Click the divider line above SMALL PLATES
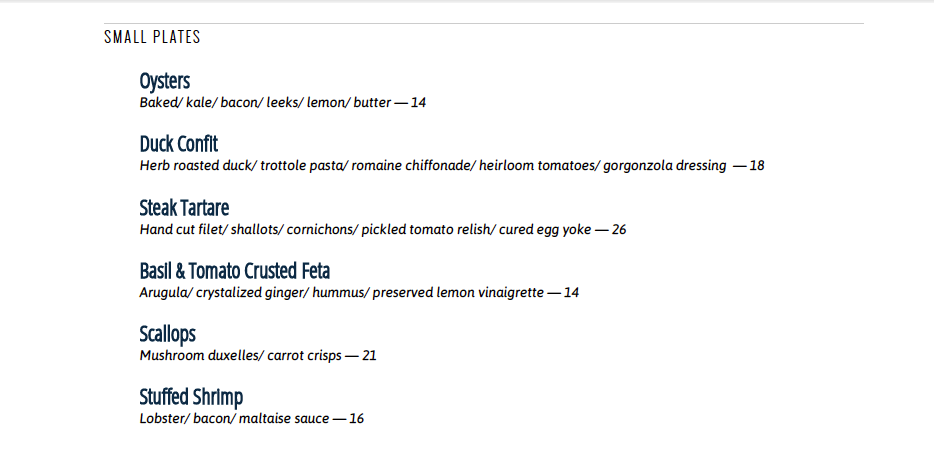Image resolution: width=934 pixels, height=453 pixels. tap(484, 23)
